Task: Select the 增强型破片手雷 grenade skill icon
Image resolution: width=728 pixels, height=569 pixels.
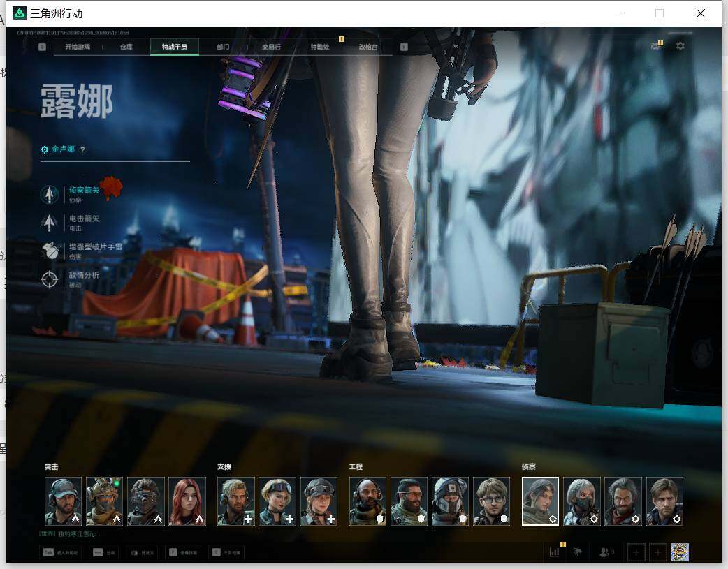Action: click(49, 251)
